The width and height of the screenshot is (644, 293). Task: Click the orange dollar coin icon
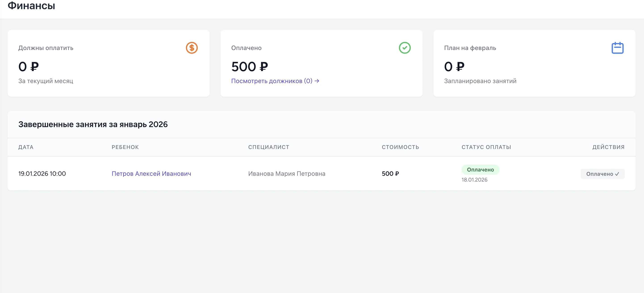pos(192,48)
